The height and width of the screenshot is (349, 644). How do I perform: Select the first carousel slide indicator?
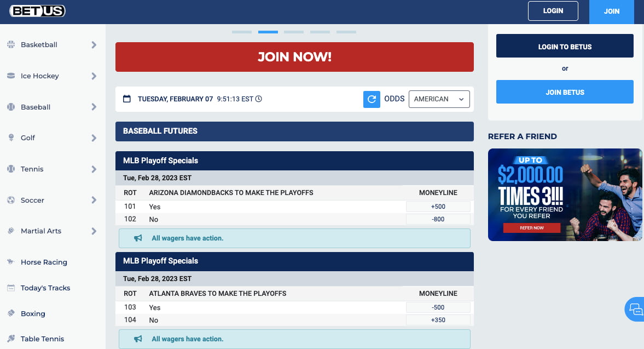pos(241,32)
